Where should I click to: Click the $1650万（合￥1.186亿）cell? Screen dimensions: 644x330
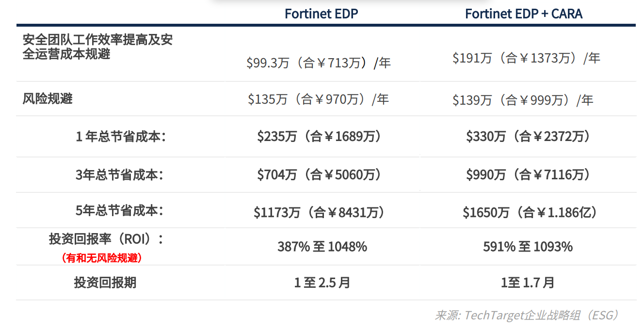click(x=530, y=212)
